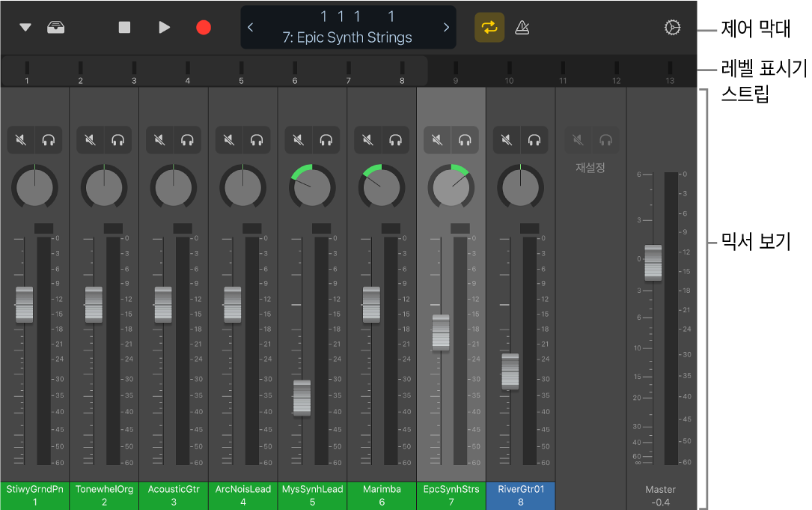812x510 pixels.
Task: Tap the display showing 7: Epic Synth Strings
Action: click(x=349, y=28)
